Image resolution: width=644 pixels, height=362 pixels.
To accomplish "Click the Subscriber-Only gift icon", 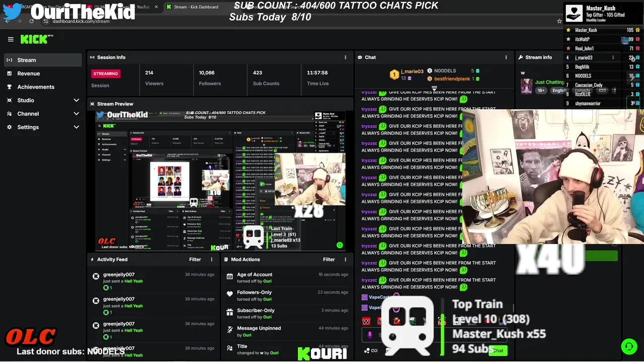I will click(x=230, y=312).
